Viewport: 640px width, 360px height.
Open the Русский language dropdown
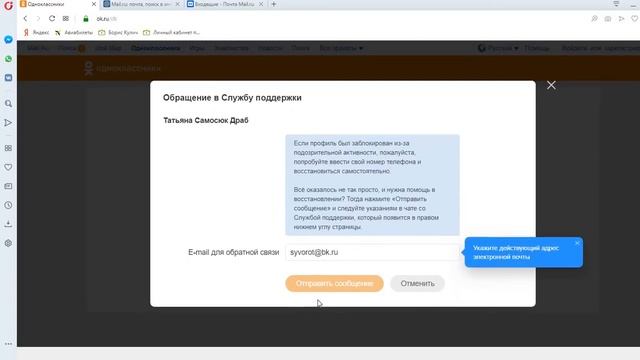pos(498,48)
